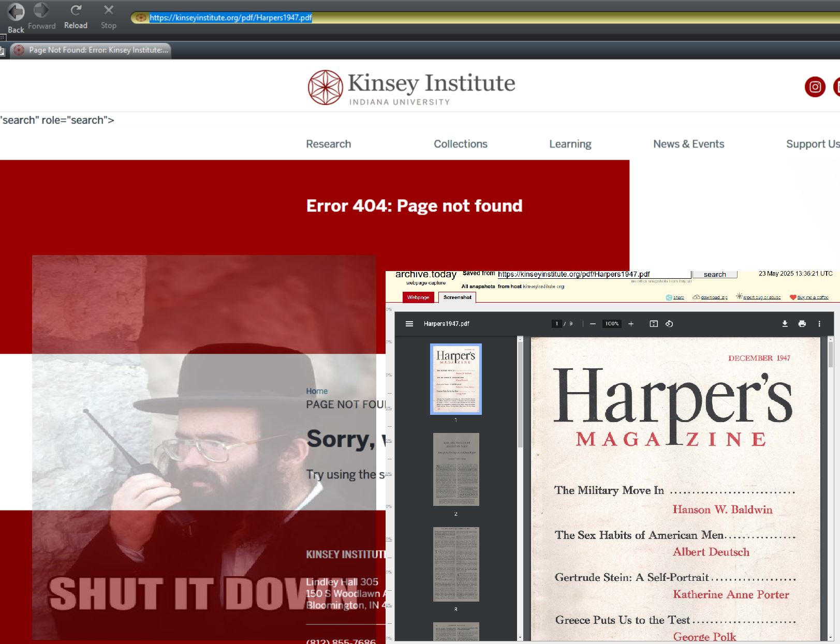Click the author name 'Katherine Anne Porter'
The width and height of the screenshot is (840, 644).
(731, 594)
